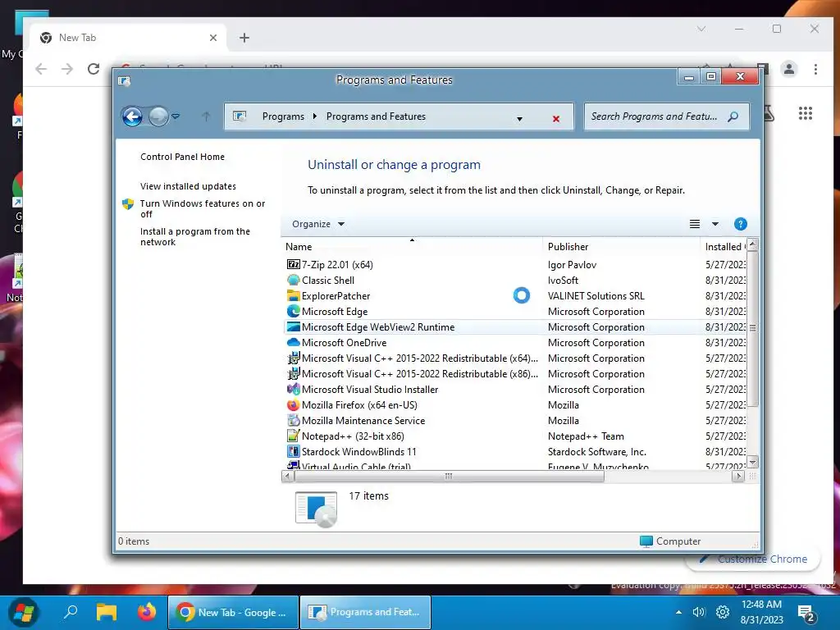Click the Microsoft Edge WebView2 Runtime icon
Image resolution: width=840 pixels, height=630 pixels.
[293, 326]
